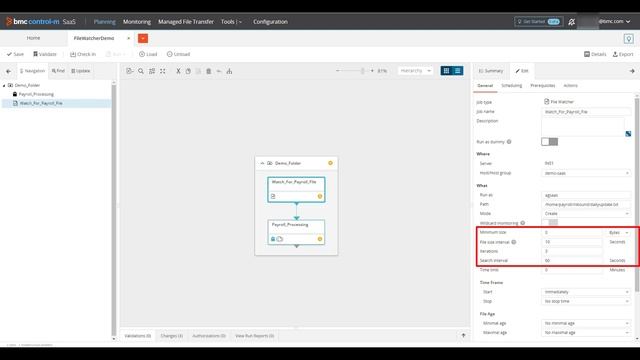The height and width of the screenshot is (360, 640).
Task: Click the lightbulb help icon
Action: coord(629,38)
